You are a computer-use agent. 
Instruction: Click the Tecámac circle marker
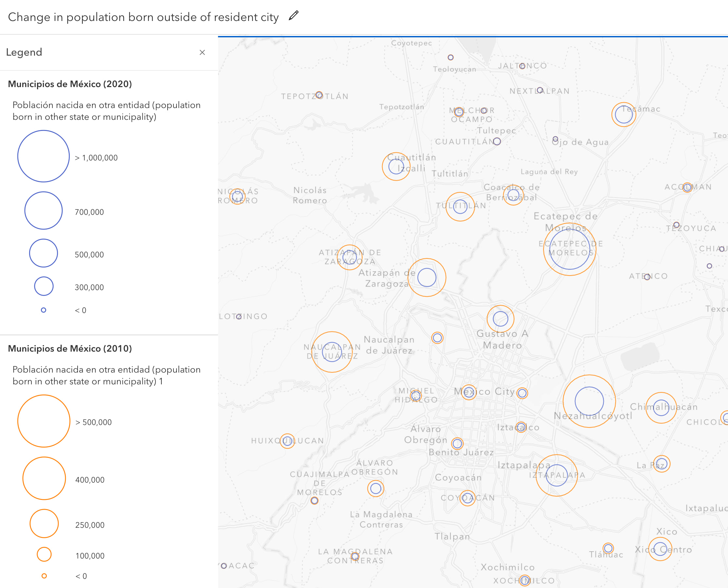[x=624, y=115]
